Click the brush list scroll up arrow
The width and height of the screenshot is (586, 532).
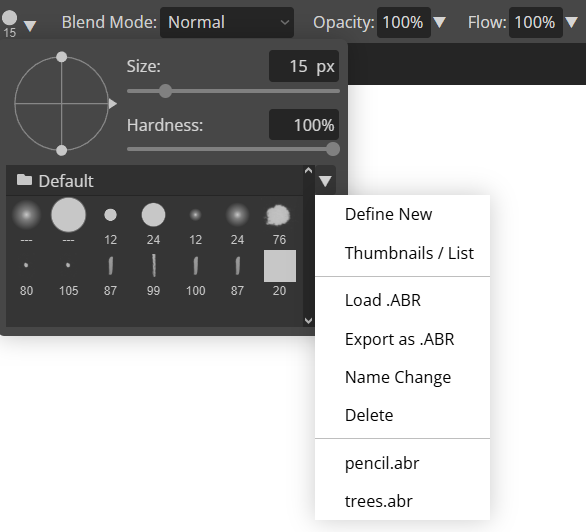[308, 171]
